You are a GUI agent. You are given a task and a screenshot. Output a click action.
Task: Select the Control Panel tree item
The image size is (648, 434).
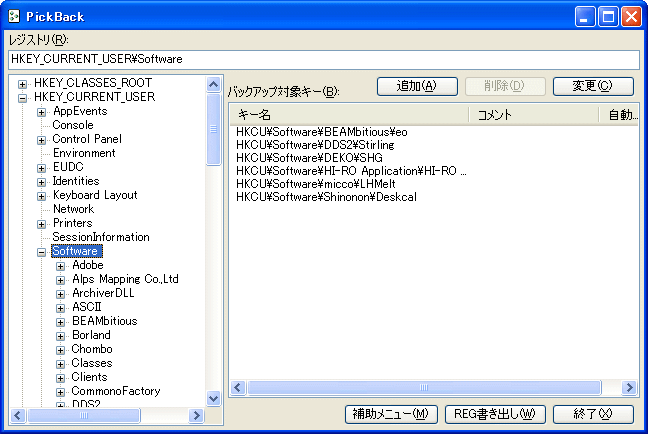click(x=87, y=139)
